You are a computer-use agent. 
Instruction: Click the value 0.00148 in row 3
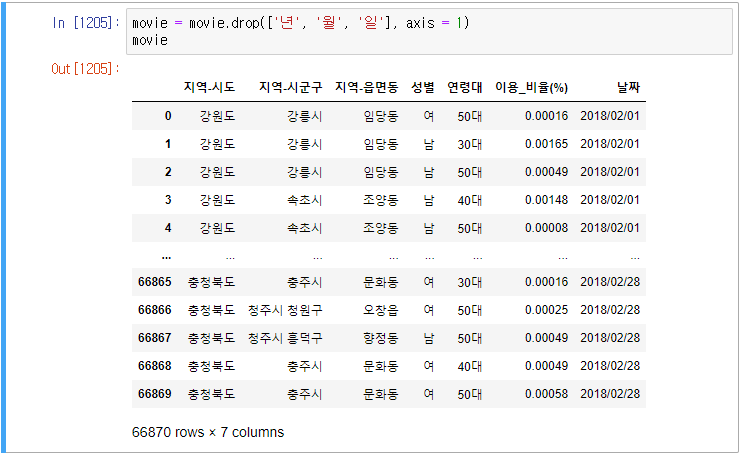(x=546, y=200)
